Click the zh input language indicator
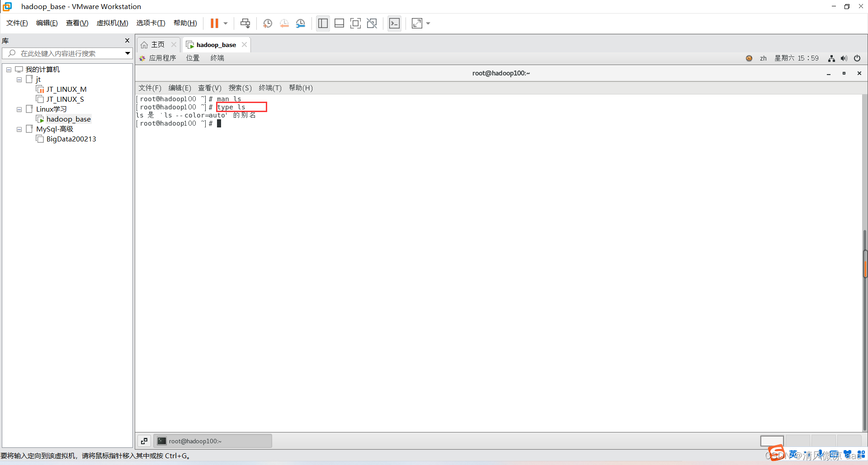 [x=763, y=58]
